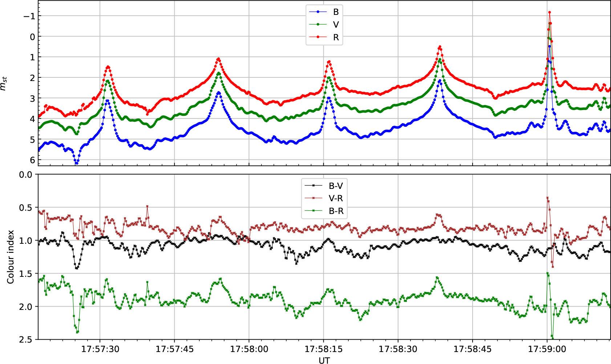Click the UT x-axis title
Screen dimensions: 611x364
coord(324,360)
